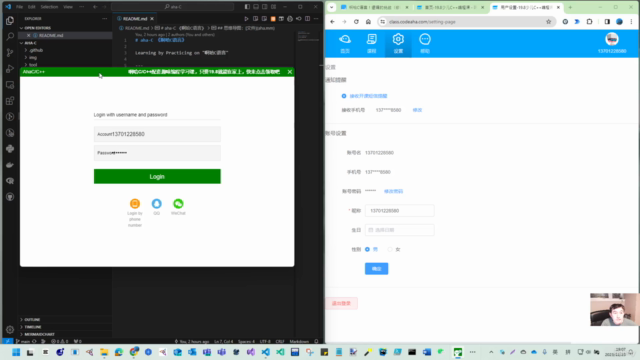This screenshot has width=640, height=360.
Task: Click the Split Editor icon in editor toolbar
Action: pos(307,19)
